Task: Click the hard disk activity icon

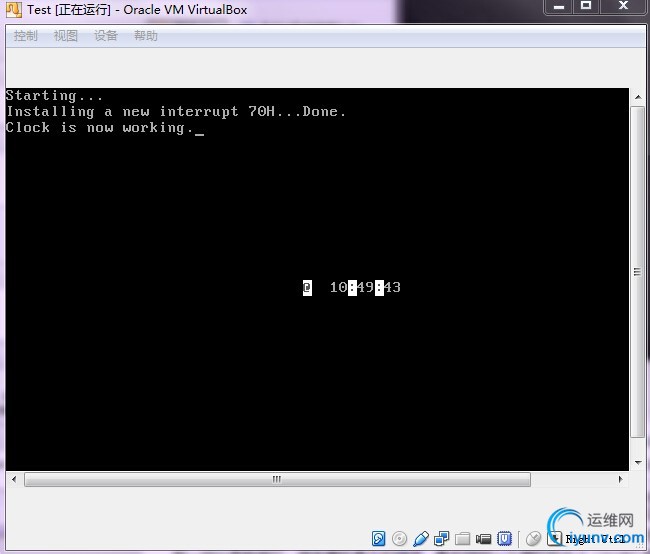Action: tap(378, 538)
